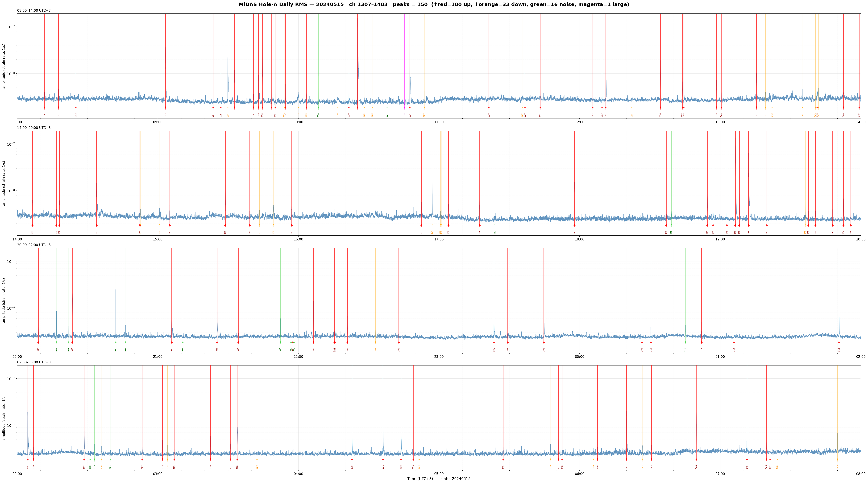Click the "20:00–02:00 UTC+8" panel title
Viewport: 868px width, 483px height.
point(34,245)
